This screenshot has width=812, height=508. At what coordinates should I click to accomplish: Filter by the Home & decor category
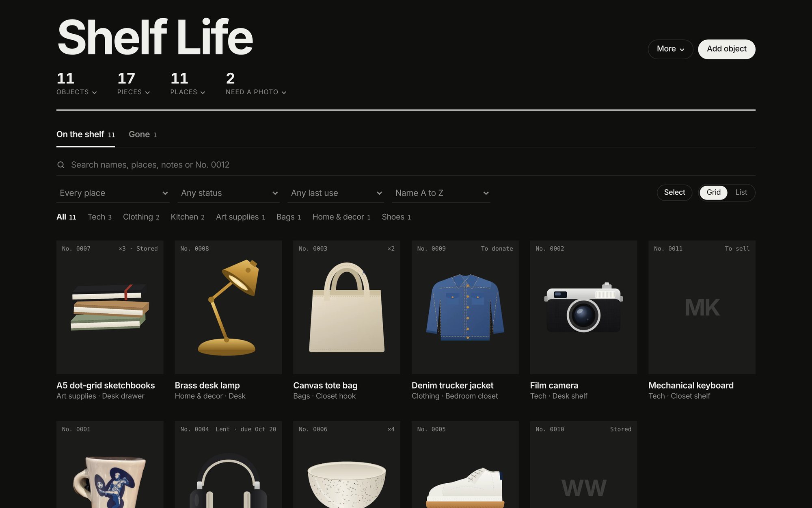tap(341, 217)
